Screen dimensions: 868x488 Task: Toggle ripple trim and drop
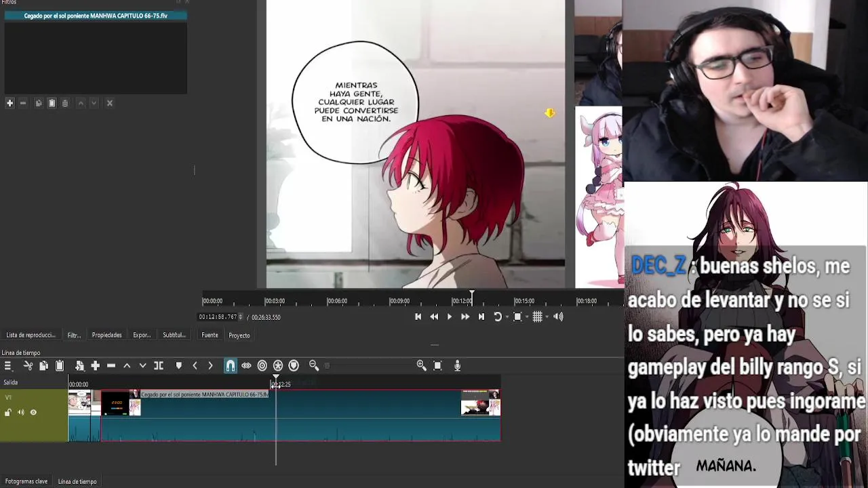click(262, 365)
